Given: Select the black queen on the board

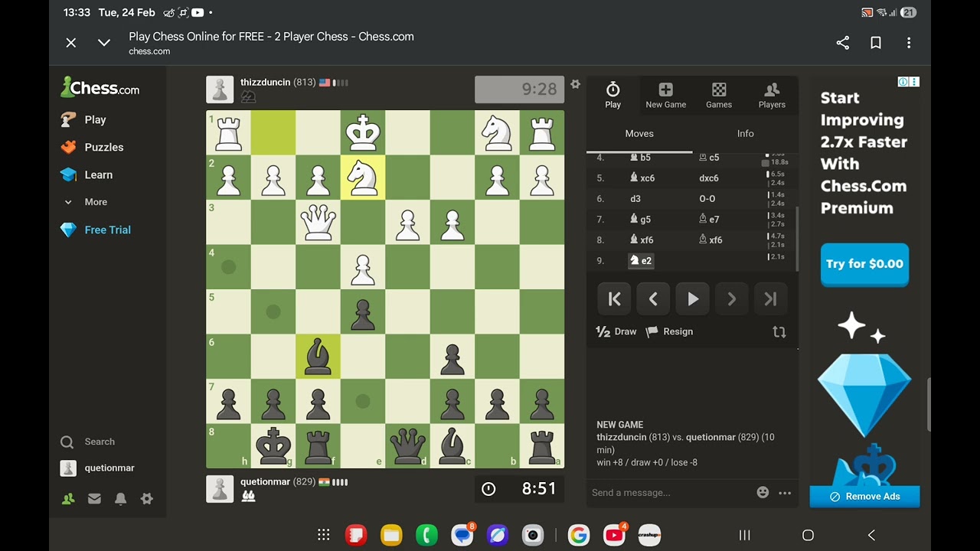Looking at the screenshot, I should click(407, 446).
